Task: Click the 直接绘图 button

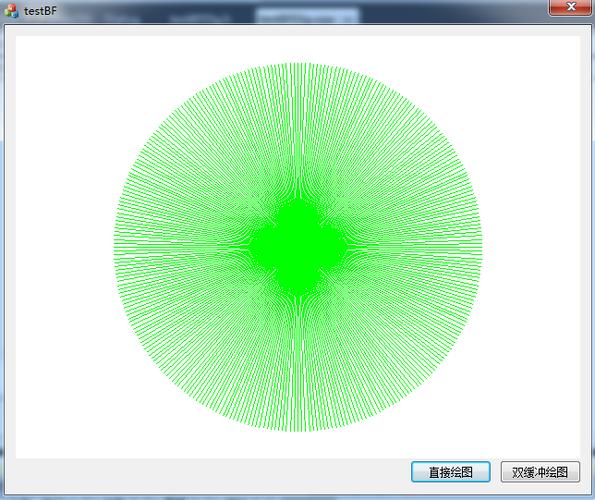Action: click(x=450, y=472)
